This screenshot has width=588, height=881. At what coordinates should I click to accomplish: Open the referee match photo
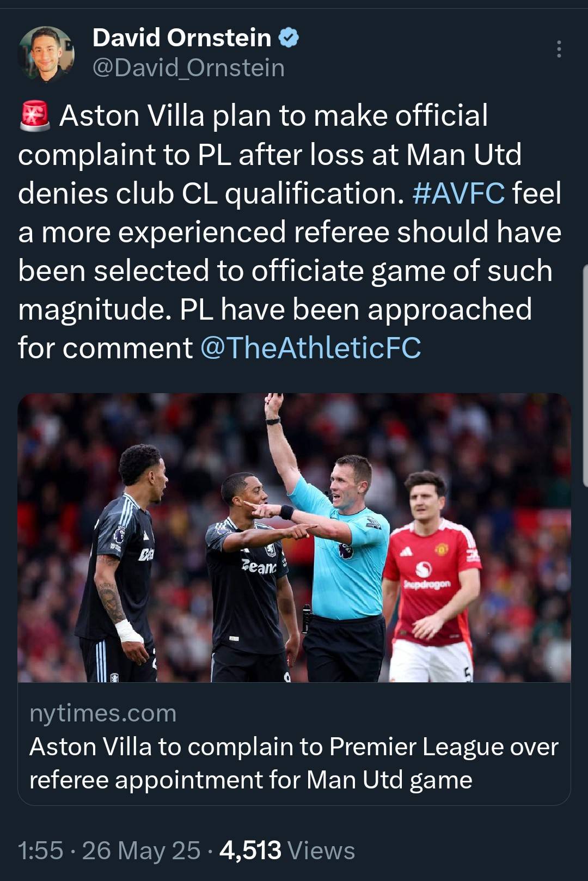(294, 537)
